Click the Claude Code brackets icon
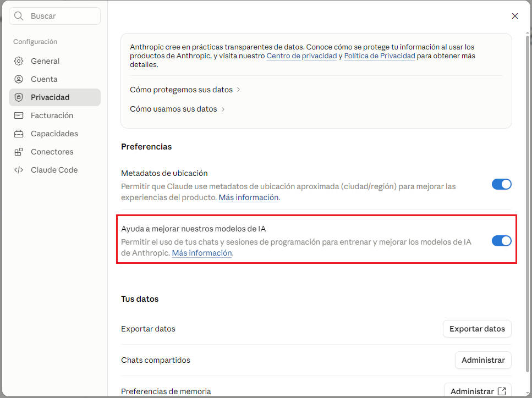The image size is (532, 398). pyautogui.click(x=19, y=170)
